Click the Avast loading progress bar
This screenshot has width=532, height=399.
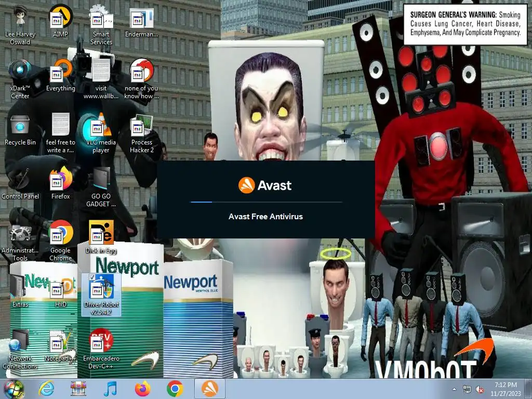coord(267,202)
